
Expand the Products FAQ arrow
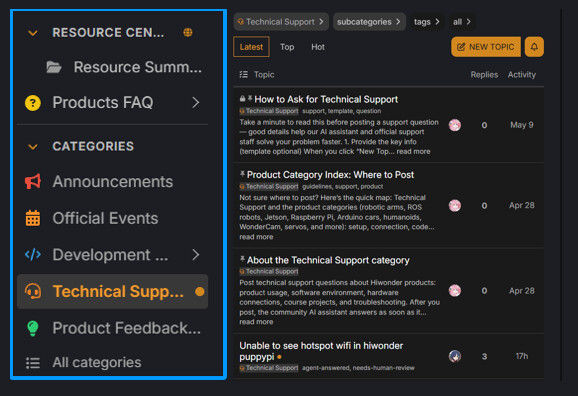(x=196, y=103)
